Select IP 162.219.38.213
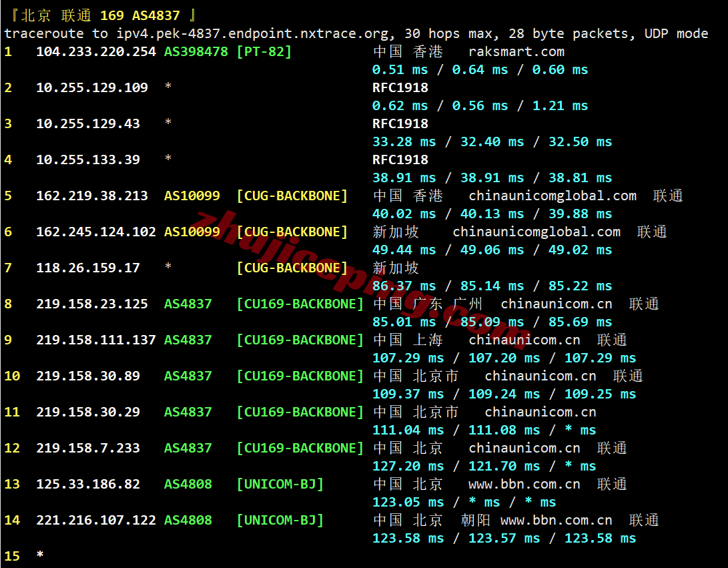This screenshot has height=568, width=728. click(x=92, y=196)
